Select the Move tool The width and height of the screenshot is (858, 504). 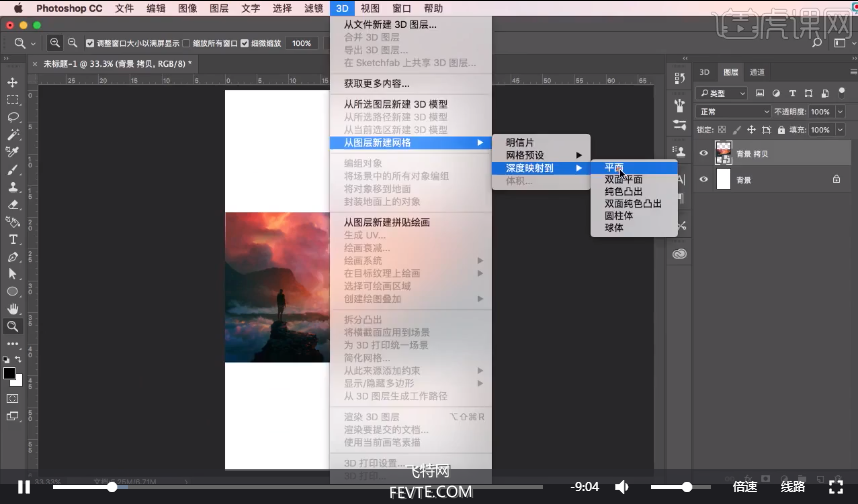(x=12, y=83)
